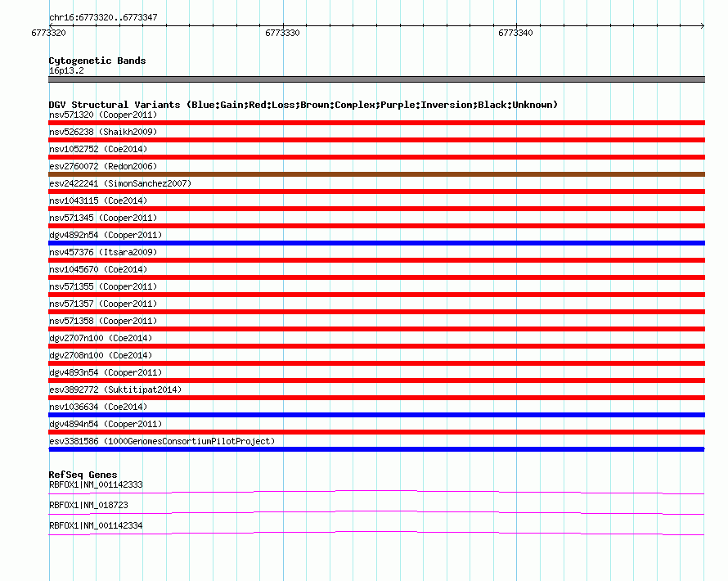The height and width of the screenshot is (581, 728).
Task: Select the 16p13.2 band label
Action: click(66, 70)
